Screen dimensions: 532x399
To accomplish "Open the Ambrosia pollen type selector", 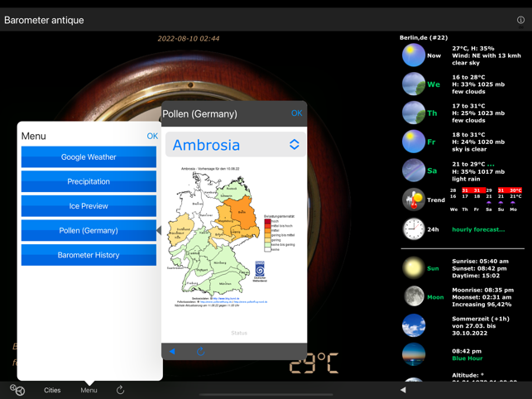I will (x=236, y=145).
